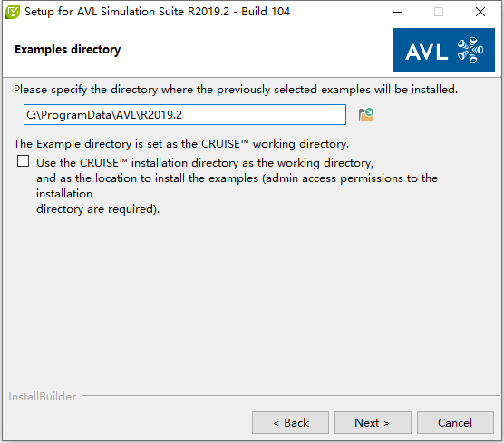Click the AVL letters in the logo
The width and height of the screenshot is (504, 443).
point(426,52)
